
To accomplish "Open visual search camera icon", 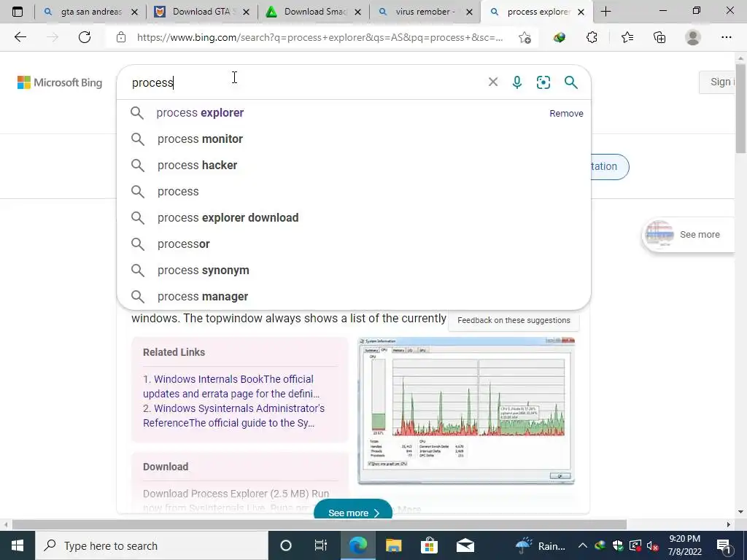I will click(543, 82).
